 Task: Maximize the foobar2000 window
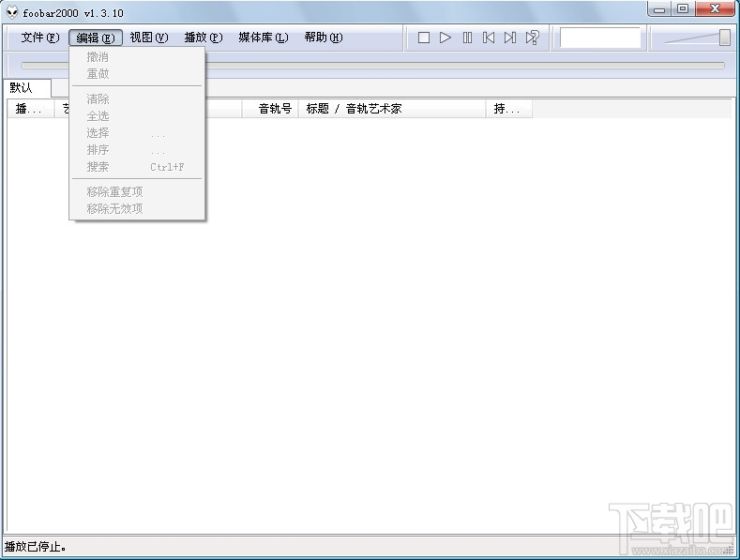click(x=683, y=9)
